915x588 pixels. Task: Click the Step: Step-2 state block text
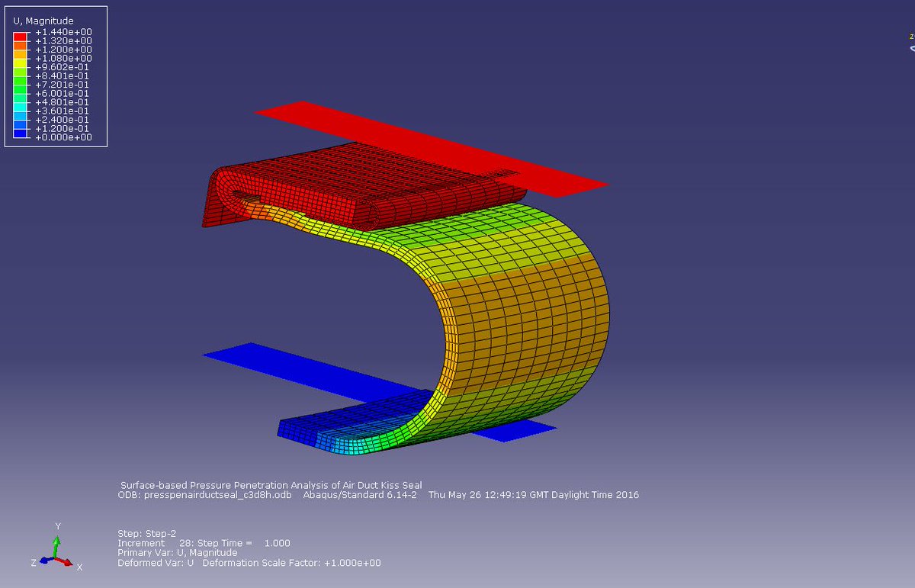point(147,533)
